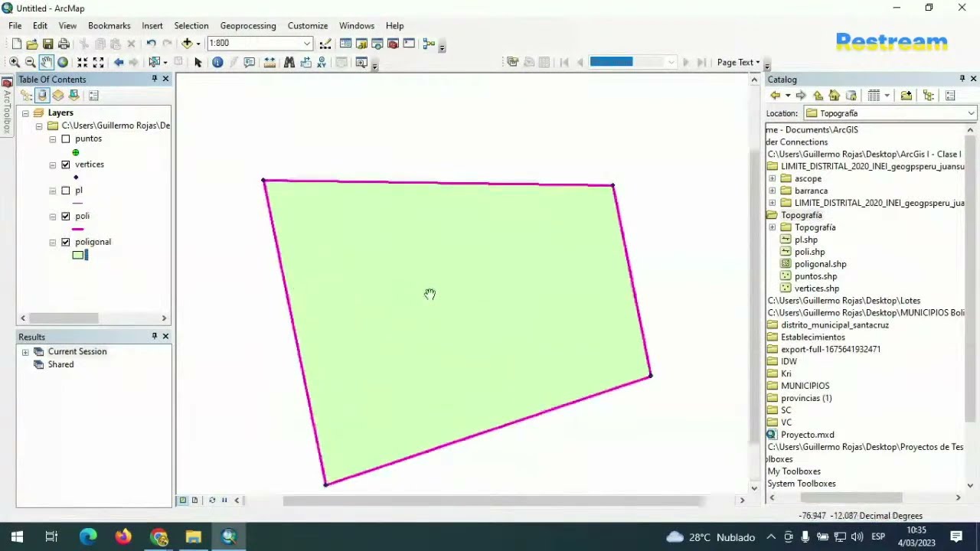980x551 pixels.
Task: Open the Search window icon
Action: [377, 44]
